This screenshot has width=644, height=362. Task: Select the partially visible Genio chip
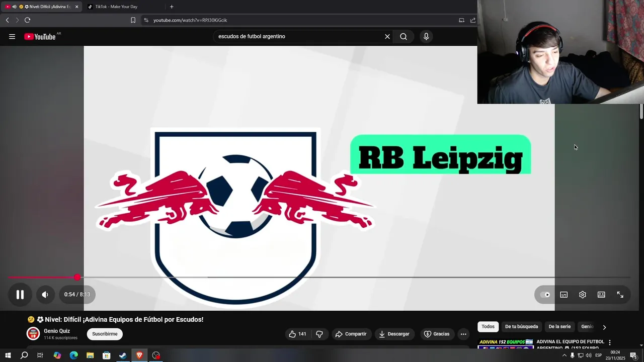[587, 327]
